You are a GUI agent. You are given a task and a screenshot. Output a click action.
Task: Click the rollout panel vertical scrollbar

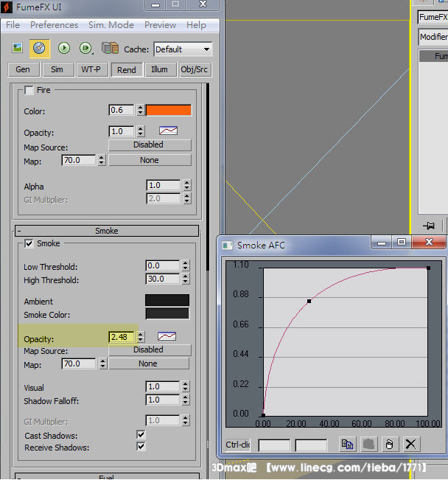coord(208,177)
